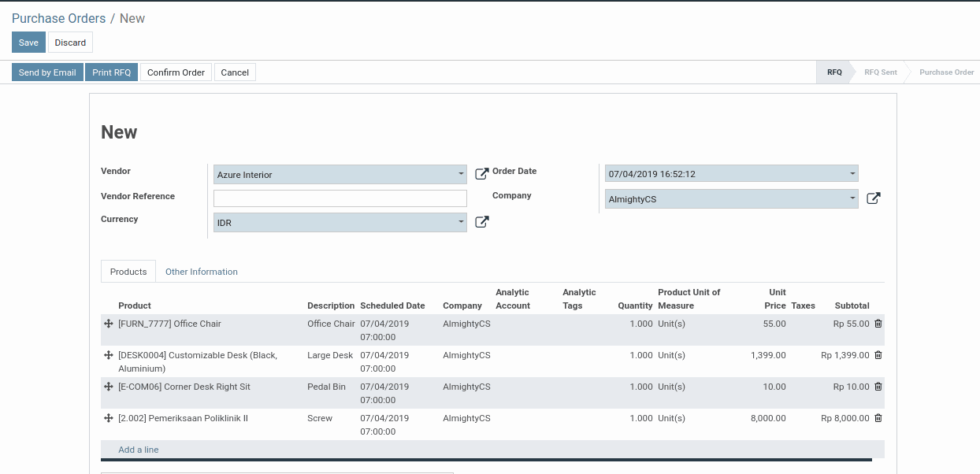Open external link icon next to Company

click(x=873, y=198)
